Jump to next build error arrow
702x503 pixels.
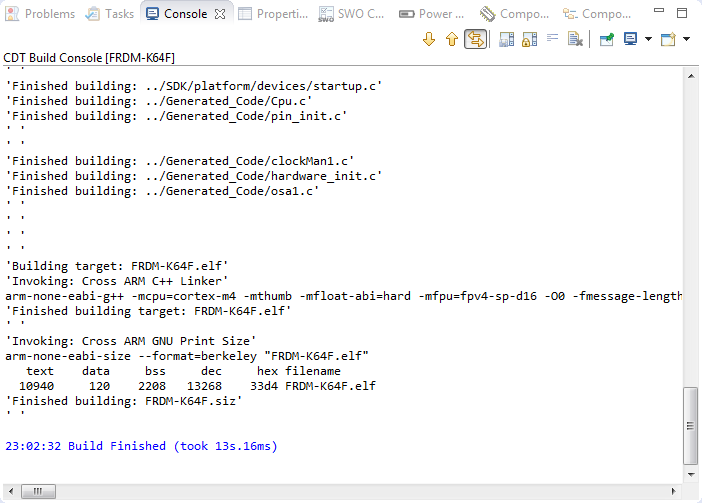(x=429, y=39)
